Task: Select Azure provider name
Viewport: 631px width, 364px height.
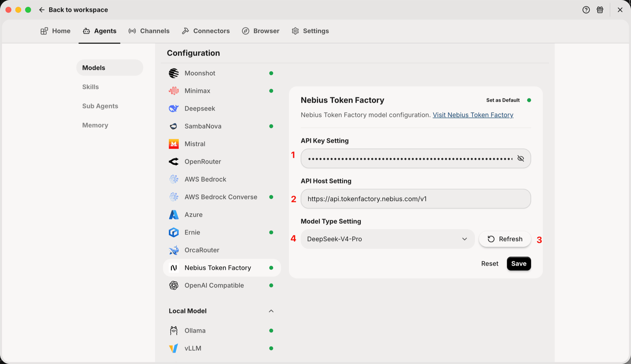Action: coord(194,215)
